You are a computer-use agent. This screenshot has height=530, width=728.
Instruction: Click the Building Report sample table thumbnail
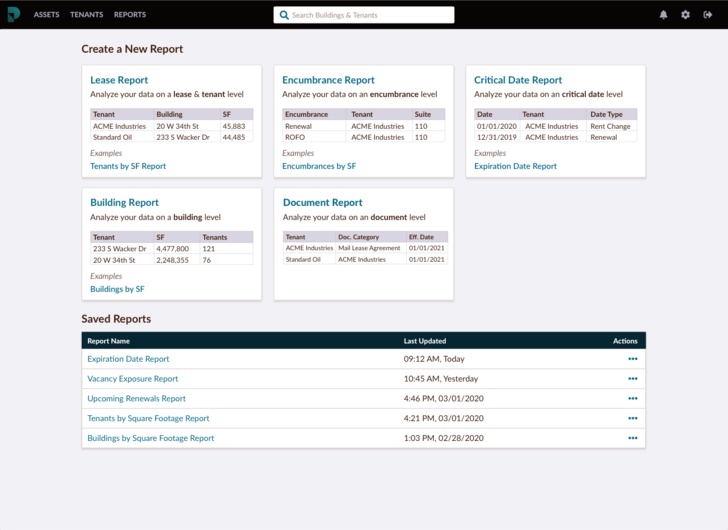[171, 248]
